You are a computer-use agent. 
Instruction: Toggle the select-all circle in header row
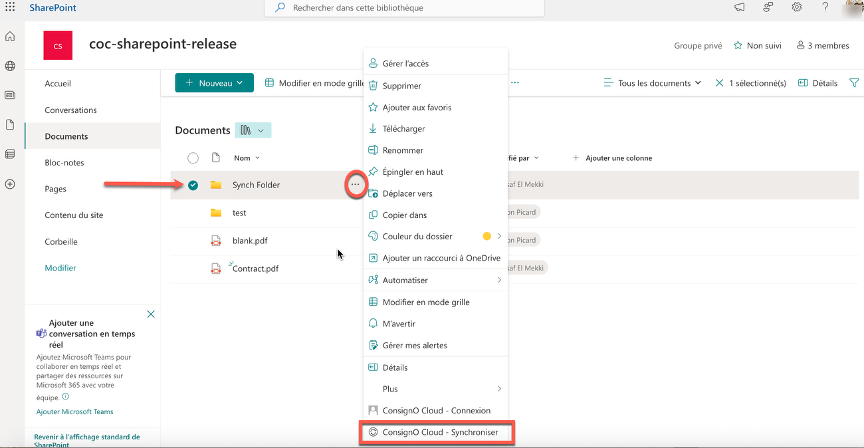tap(193, 158)
